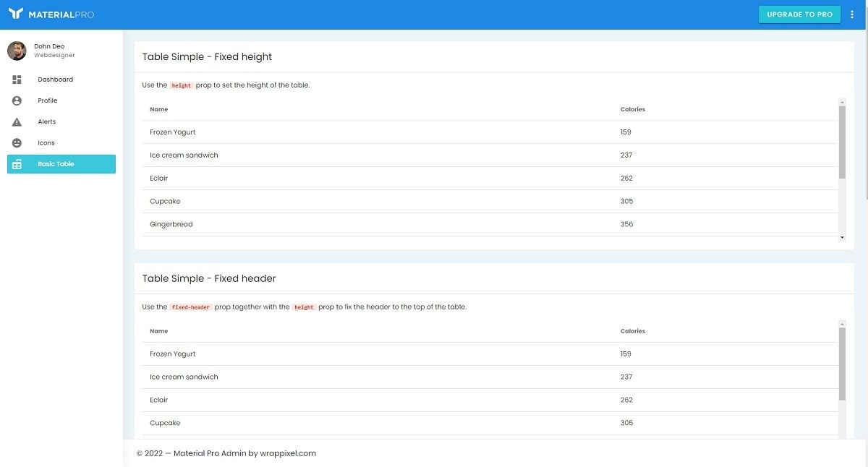The width and height of the screenshot is (868, 467).
Task: Navigate to the Alerts sidebar entry
Action: 46,121
